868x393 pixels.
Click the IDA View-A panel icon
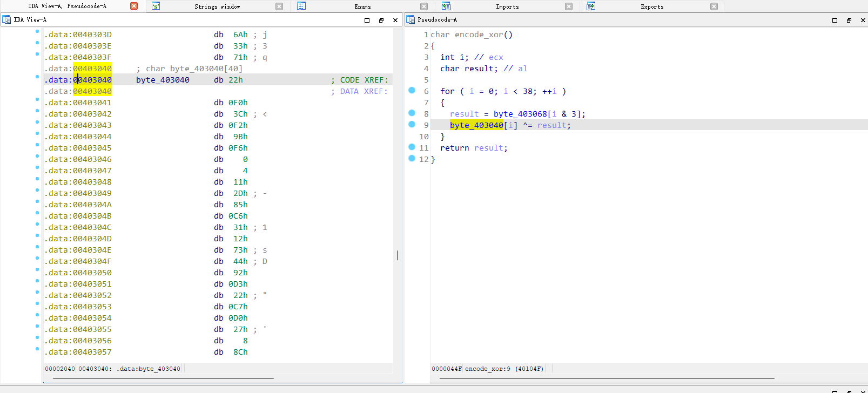pyautogui.click(x=6, y=19)
